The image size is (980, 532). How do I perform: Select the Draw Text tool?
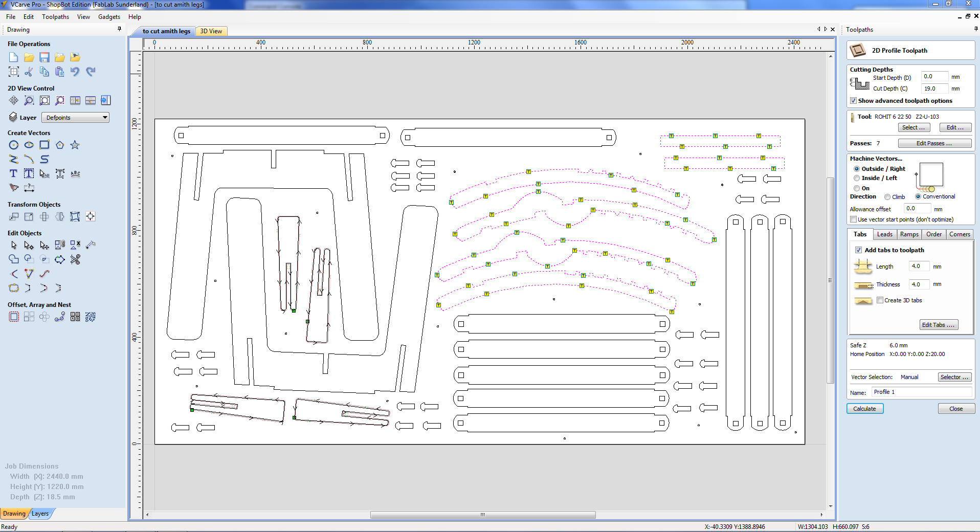(14, 173)
